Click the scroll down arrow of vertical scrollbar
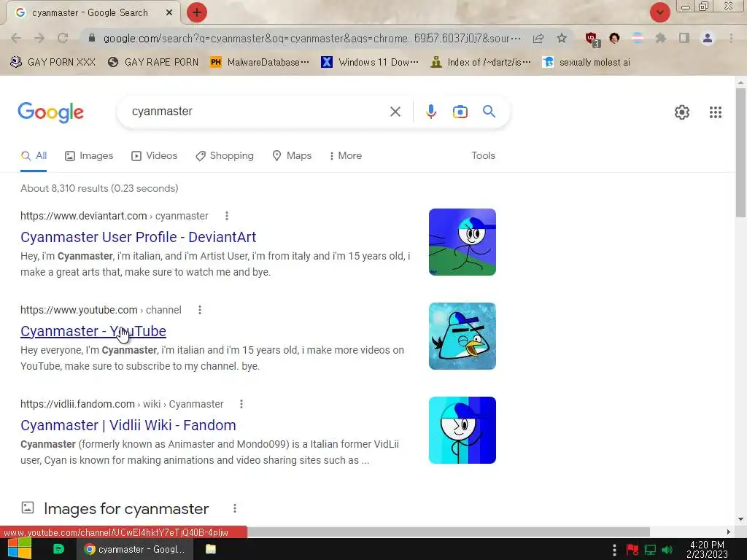This screenshot has width=747, height=560. point(740,519)
